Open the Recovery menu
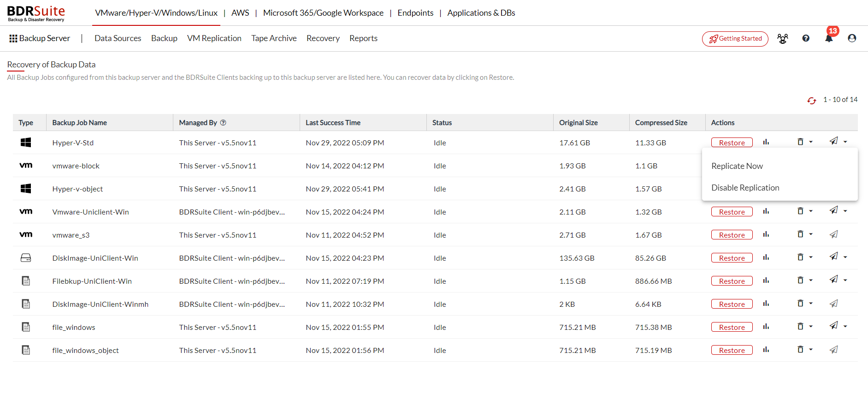868x394 pixels. tap(323, 38)
